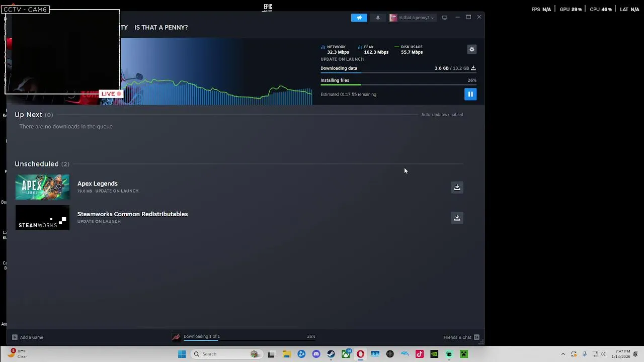Open Apex Legends thumbnail

click(x=42, y=187)
